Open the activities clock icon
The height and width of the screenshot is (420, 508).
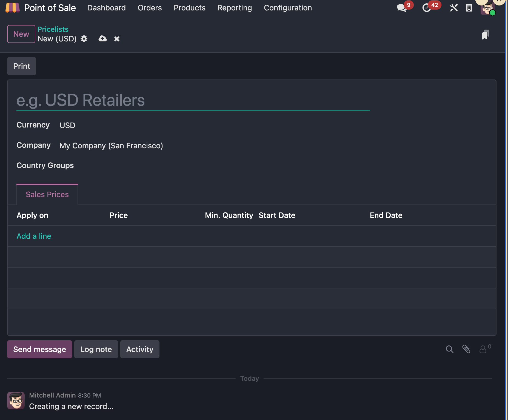[x=427, y=8]
